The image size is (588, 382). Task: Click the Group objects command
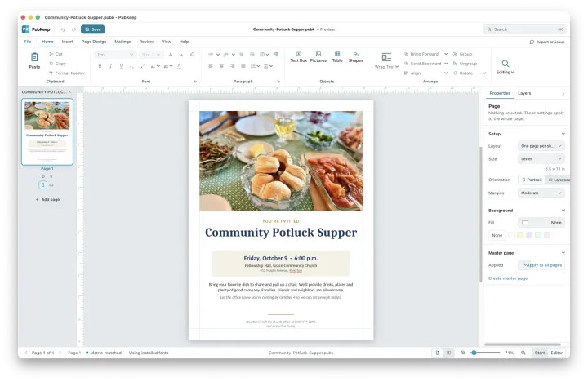(x=462, y=54)
